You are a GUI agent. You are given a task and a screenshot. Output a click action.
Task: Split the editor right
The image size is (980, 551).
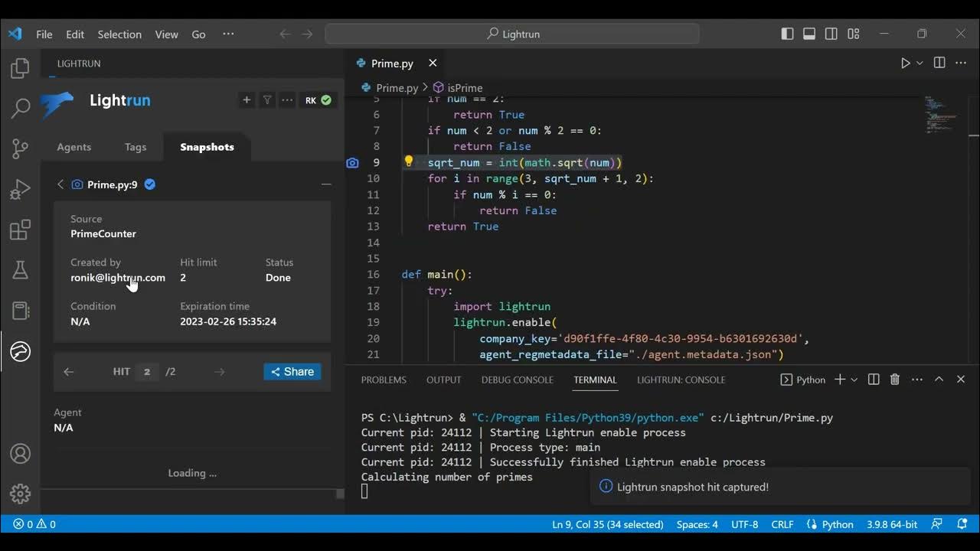939,63
